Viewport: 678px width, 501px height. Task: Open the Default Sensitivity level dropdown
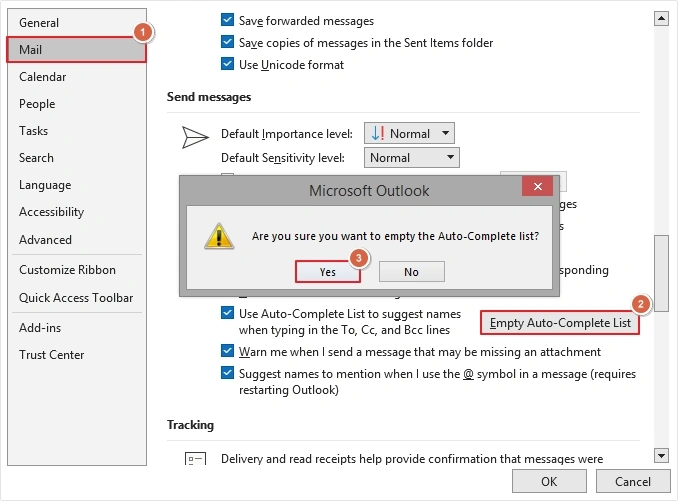(412, 157)
